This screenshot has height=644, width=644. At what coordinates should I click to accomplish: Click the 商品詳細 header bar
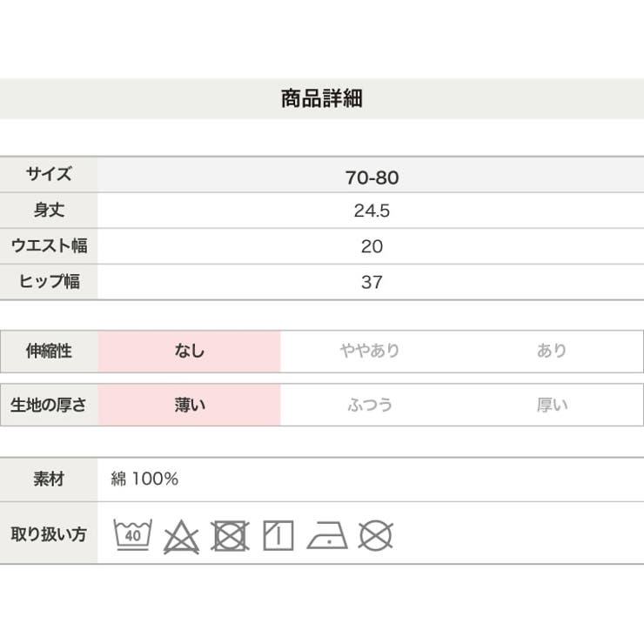tap(322, 98)
